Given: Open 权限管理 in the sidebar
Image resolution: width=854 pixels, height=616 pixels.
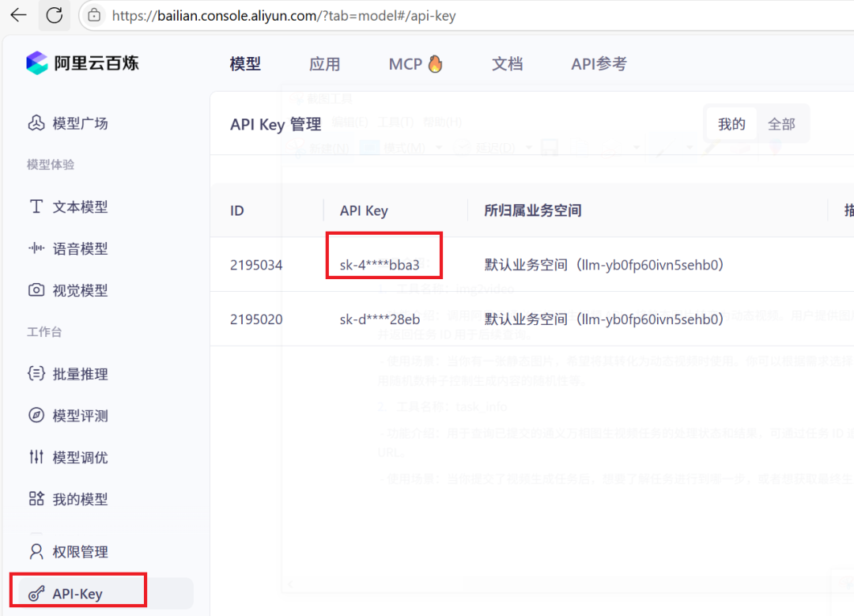Looking at the screenshot, I should coord(80,552).
